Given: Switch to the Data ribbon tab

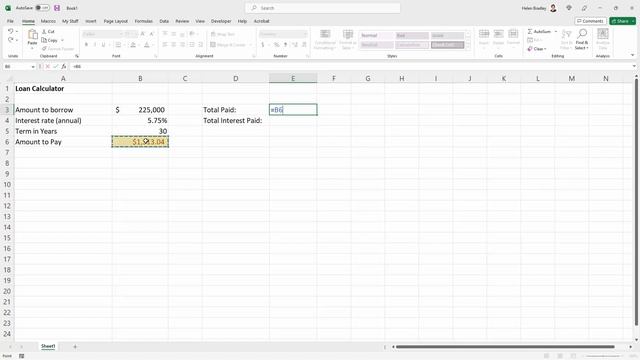Looking at the screenshot, I should (x=164, y=21).
